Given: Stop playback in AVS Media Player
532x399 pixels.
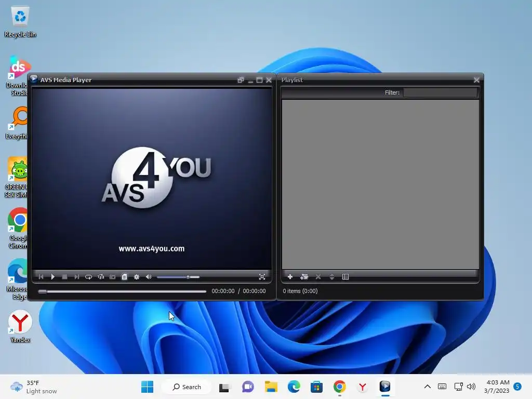Looking at the screenshot, I should (x=64, y=277).
